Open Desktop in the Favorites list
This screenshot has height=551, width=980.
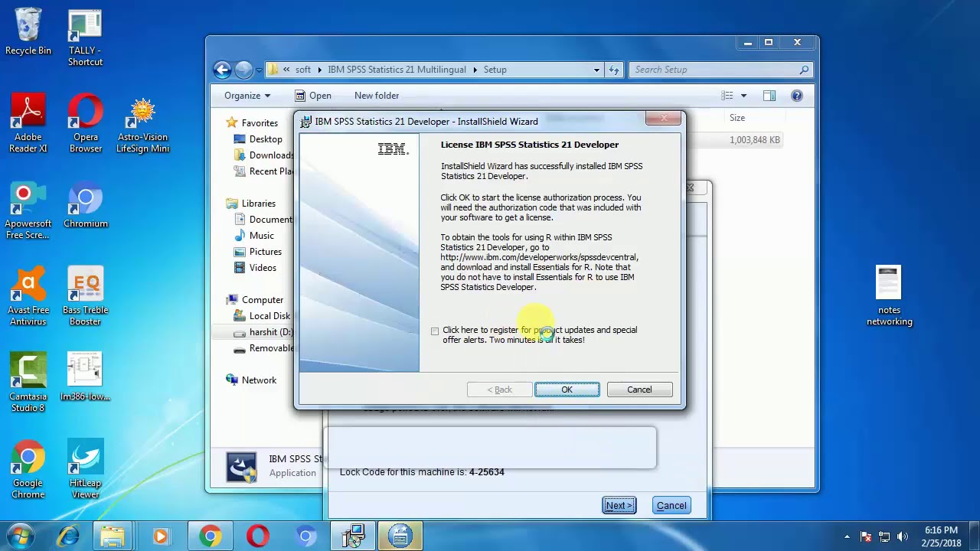click(x=256, y=139)
